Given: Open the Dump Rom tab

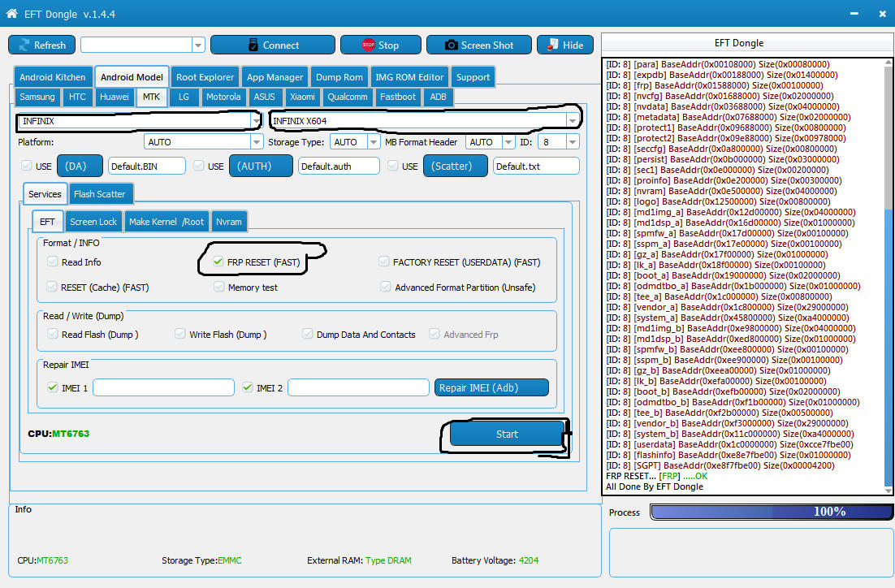Looking at the screenshot, I should (x=339, y=77).
